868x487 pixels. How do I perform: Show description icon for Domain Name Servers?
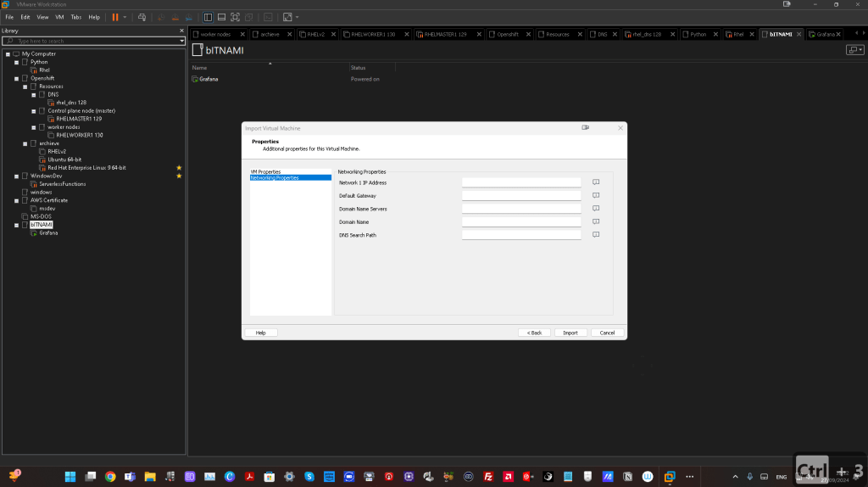(596, 209)
